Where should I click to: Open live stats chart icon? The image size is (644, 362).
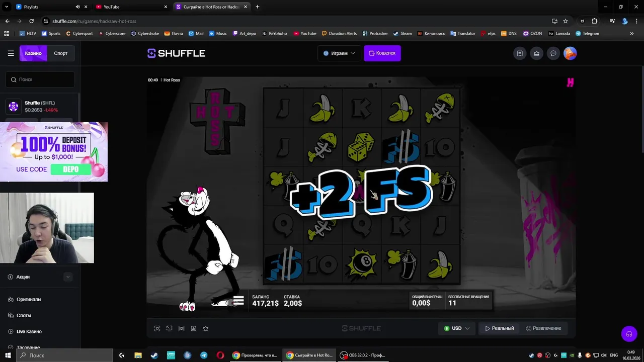pos(194,328)
